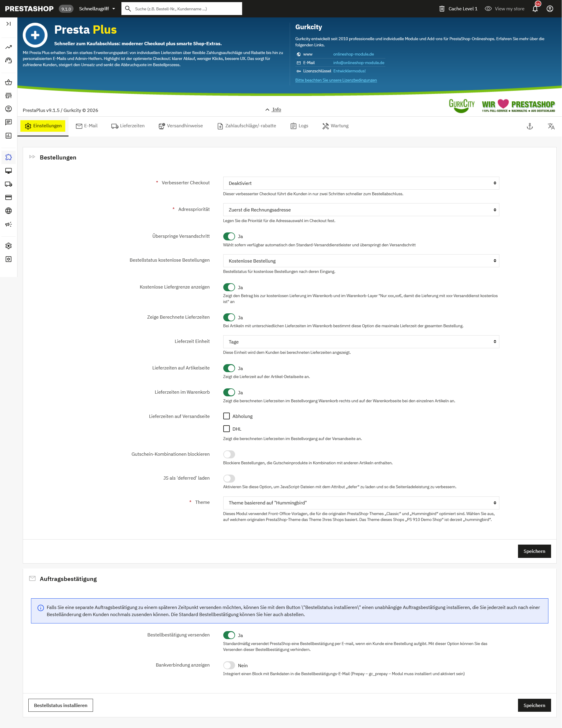Toggle Lieferzeiten im Warenkorb switch

(x=229, y=392)
